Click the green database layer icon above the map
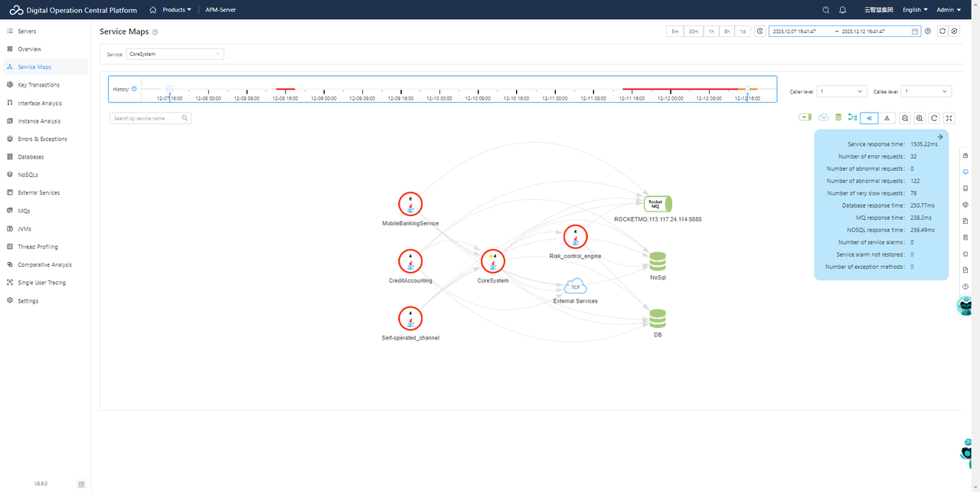 [838, 117]
